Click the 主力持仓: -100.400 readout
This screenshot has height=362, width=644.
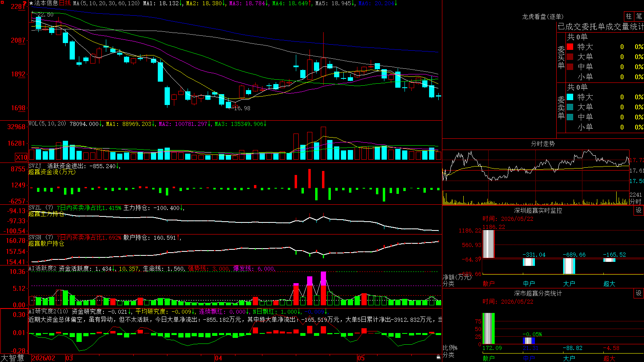point(153,208)
